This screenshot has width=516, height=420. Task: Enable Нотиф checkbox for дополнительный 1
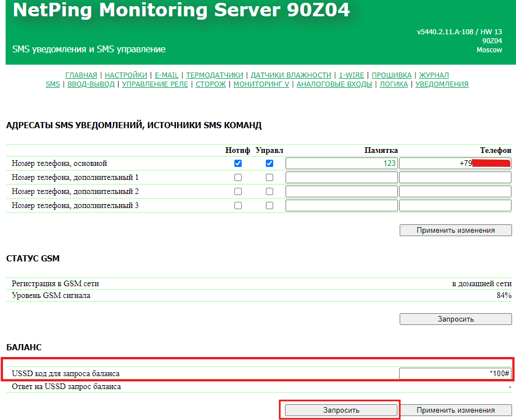click(x=238, y=177)
